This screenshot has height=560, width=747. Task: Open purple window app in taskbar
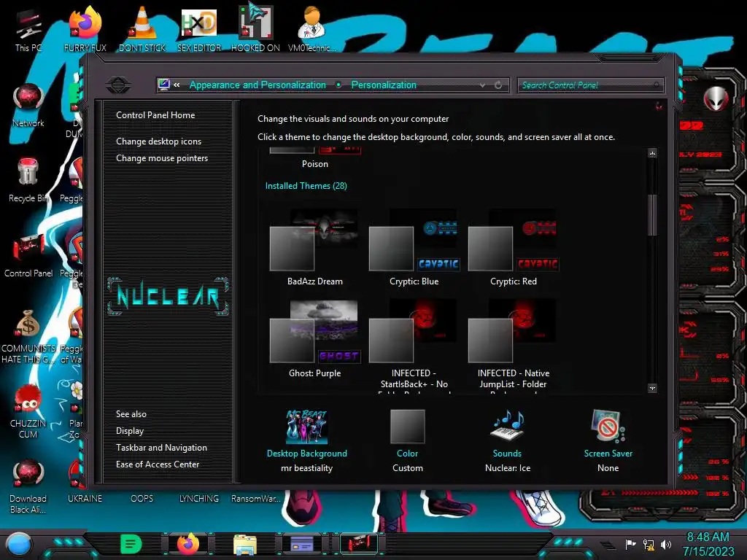302,544
